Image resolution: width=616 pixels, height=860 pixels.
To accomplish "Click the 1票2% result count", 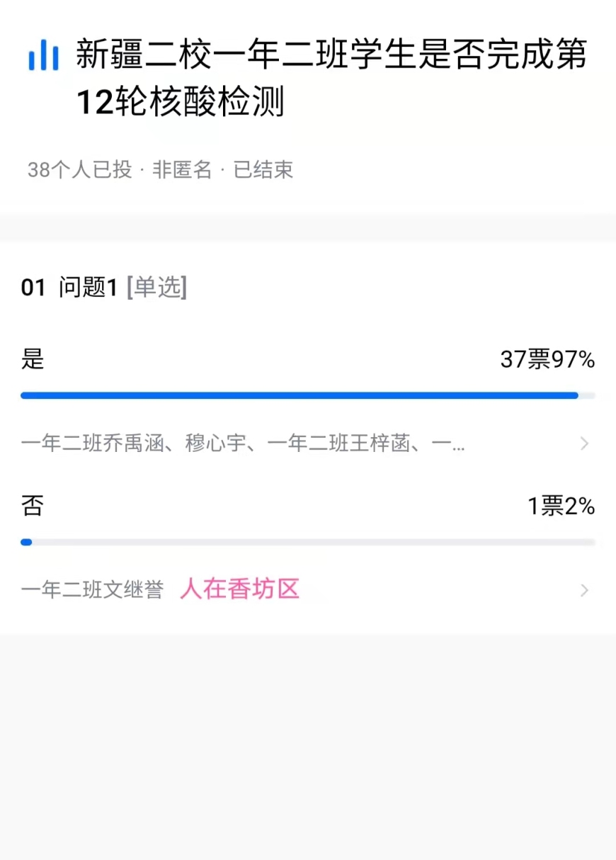I will 561,507.
